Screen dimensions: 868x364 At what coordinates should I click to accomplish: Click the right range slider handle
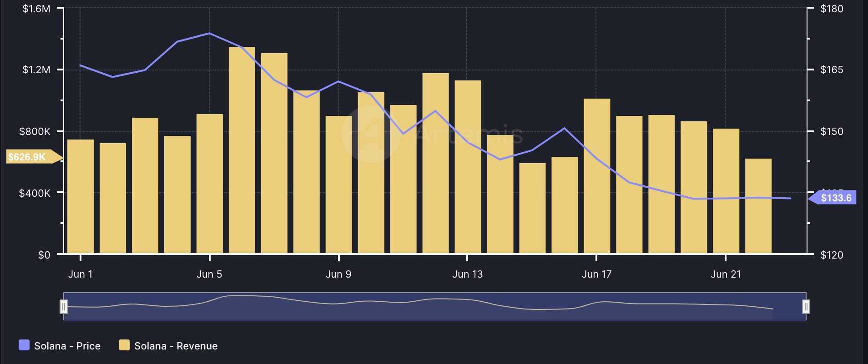806,307
